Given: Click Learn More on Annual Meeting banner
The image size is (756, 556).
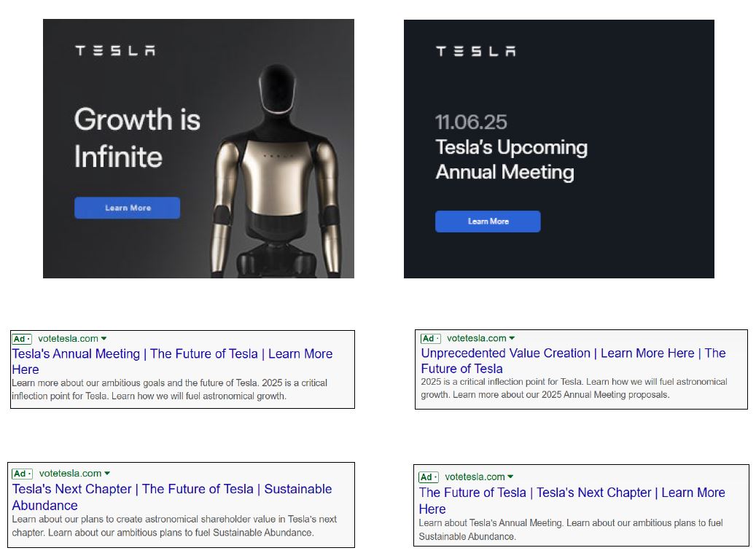Looking at the screenshot, I should 488,222.
